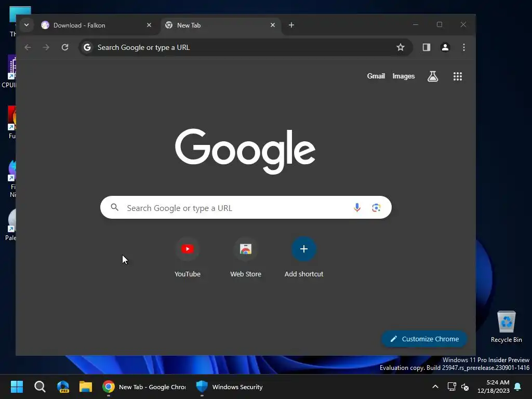Open Images link

point(403,76)
